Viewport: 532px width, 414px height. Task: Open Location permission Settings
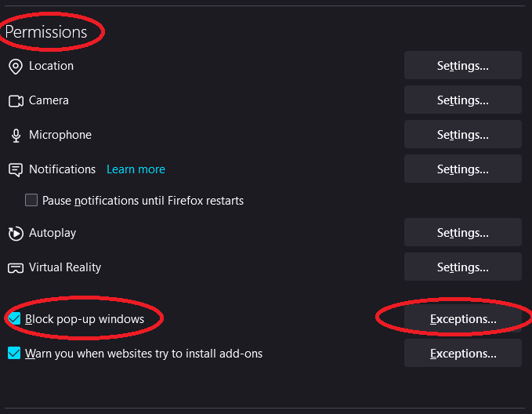click(x=462, y=66)
